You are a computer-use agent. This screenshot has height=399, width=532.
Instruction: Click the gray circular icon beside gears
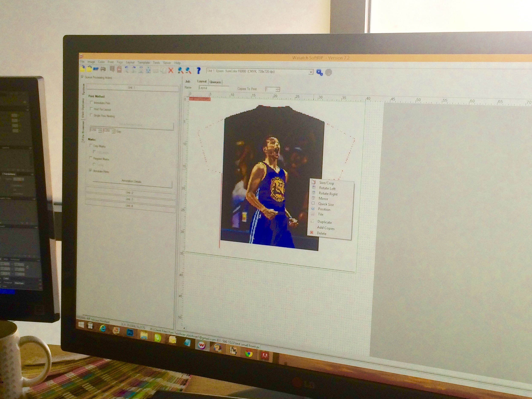click(x=329, y=72)
